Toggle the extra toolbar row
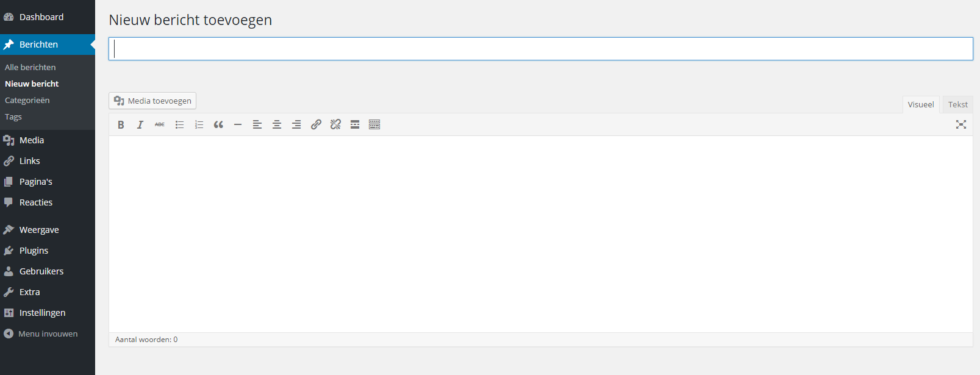Image resolution: width=980 pixels, height=375 pixels. 374,124
